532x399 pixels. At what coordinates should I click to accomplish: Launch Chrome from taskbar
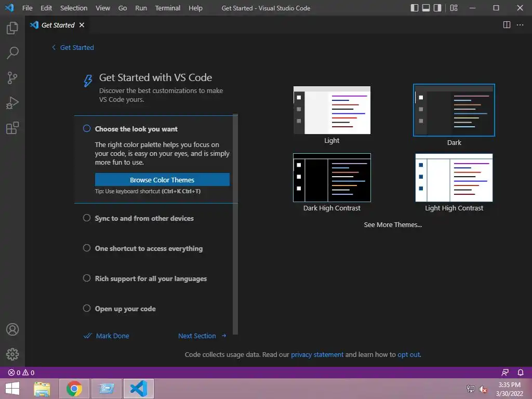(x=74, y=389)
